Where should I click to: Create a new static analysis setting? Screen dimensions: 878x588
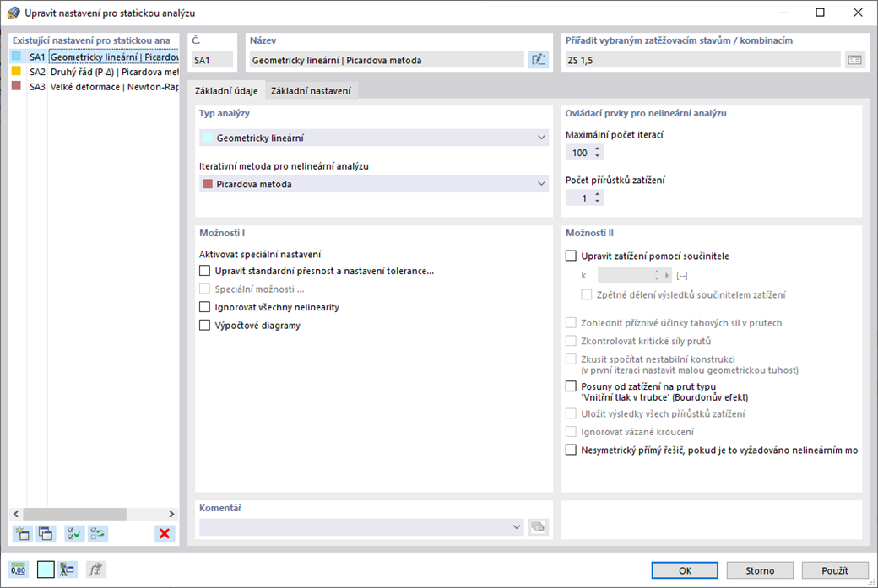point(22,533)
